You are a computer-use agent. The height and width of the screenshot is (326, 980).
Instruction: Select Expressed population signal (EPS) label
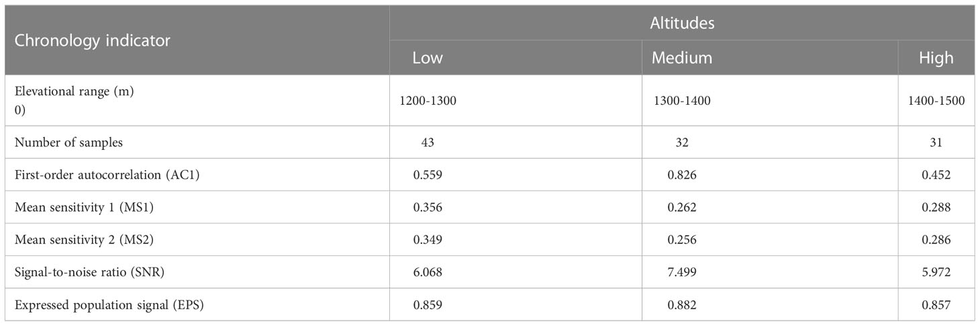click(x=109, y=304)
